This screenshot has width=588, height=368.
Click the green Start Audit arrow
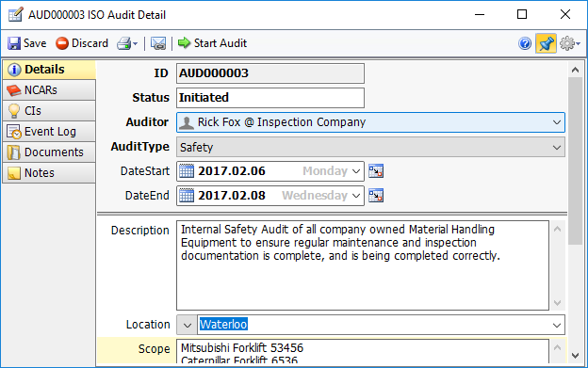184,43
